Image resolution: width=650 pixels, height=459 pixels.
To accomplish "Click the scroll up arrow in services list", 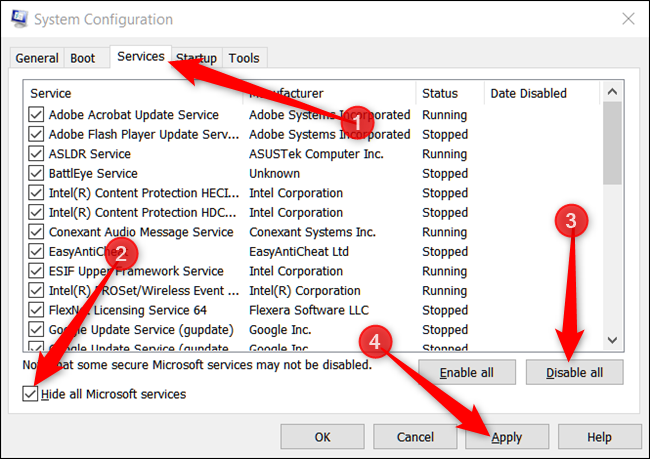I will (x=612, y=92).
